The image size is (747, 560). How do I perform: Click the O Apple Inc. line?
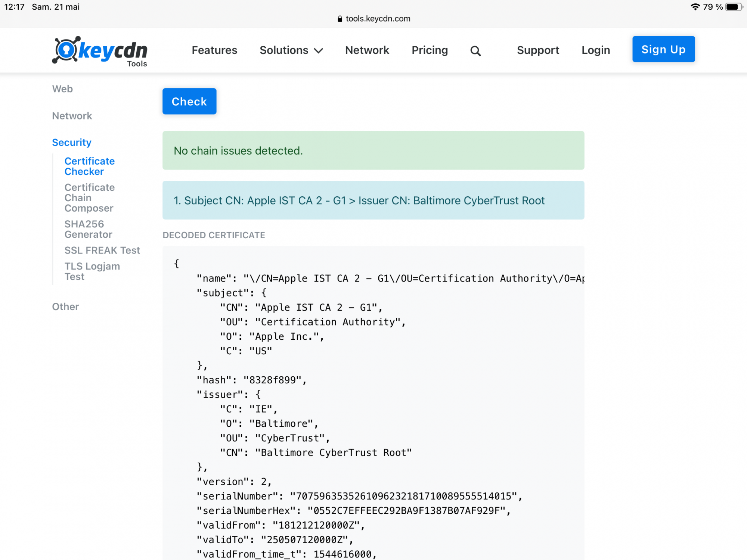(x=272, y=336)
